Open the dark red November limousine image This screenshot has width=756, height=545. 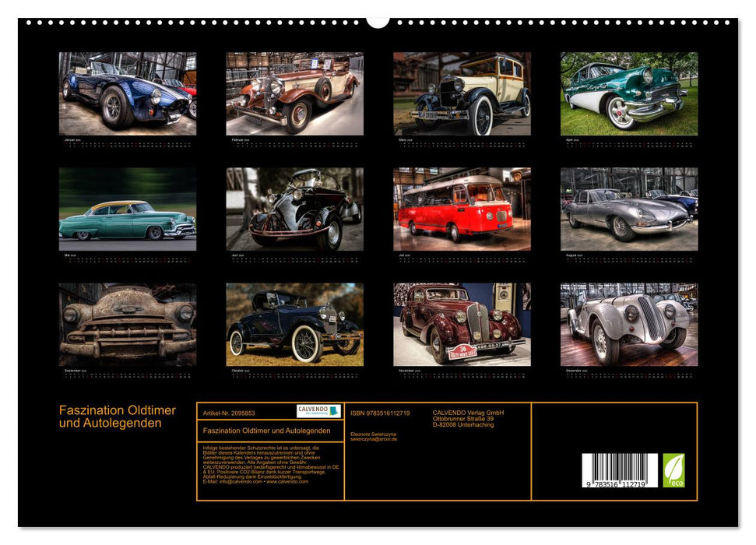click(x=462, y=322)
